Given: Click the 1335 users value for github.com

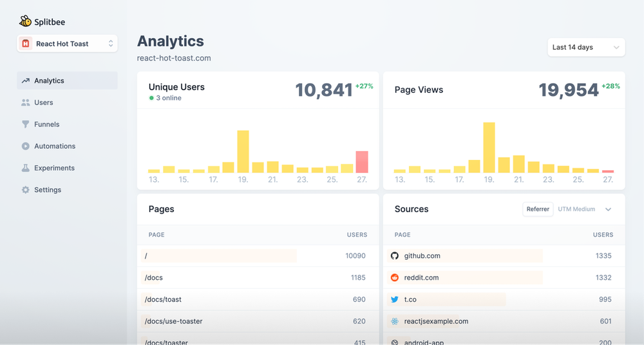Looking at the screenshot, I should [603, 256].
